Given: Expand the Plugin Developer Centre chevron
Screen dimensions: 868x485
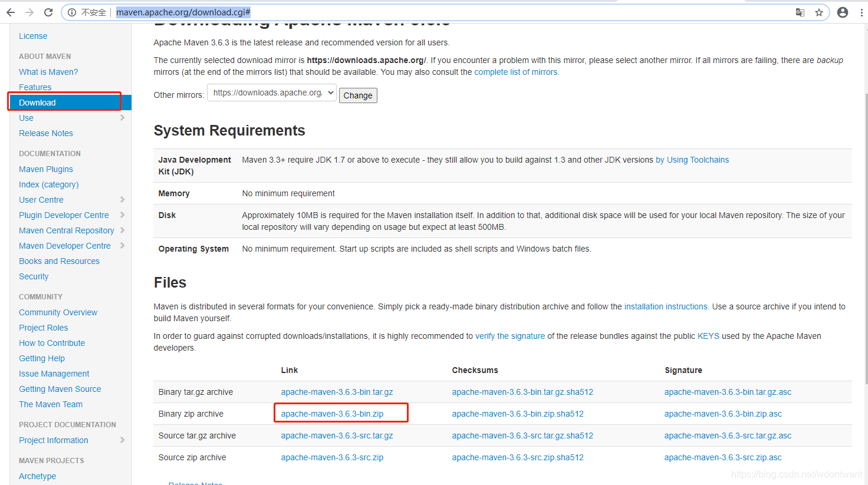Looking at the screenshot, I should [122, 215].
